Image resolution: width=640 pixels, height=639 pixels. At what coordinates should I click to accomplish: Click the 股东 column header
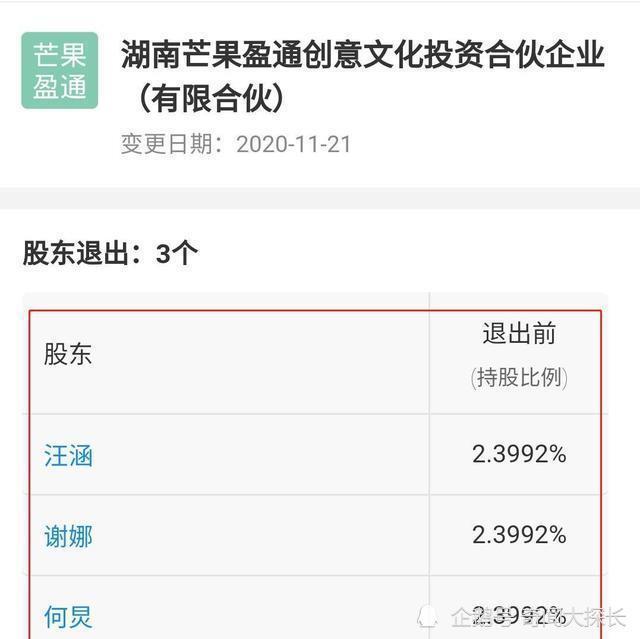coord(68,354)
